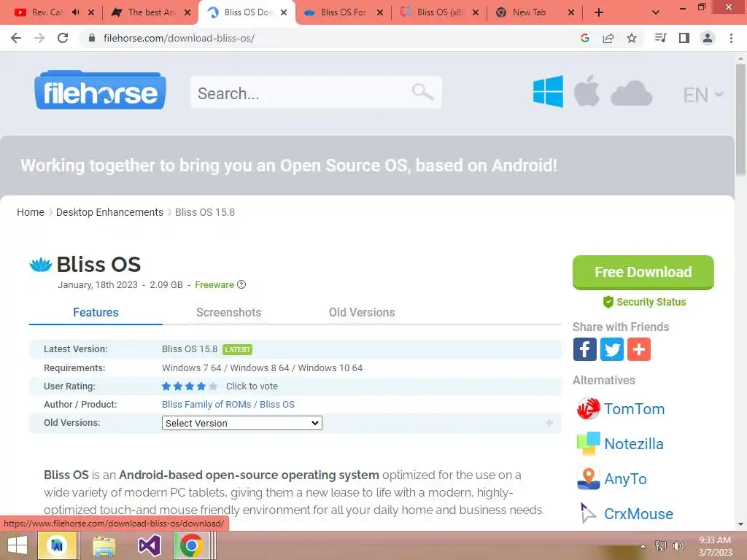This screenshot has width=747, height=560.
Task: Click the Free Download button
Action: pos(643,272)
